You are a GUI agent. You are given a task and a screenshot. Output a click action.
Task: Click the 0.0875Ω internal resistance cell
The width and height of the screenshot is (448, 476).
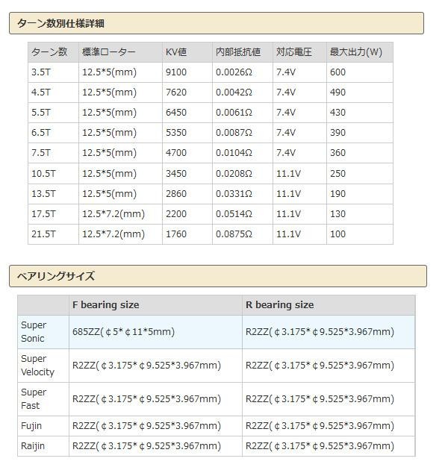(x=234, y=234)
